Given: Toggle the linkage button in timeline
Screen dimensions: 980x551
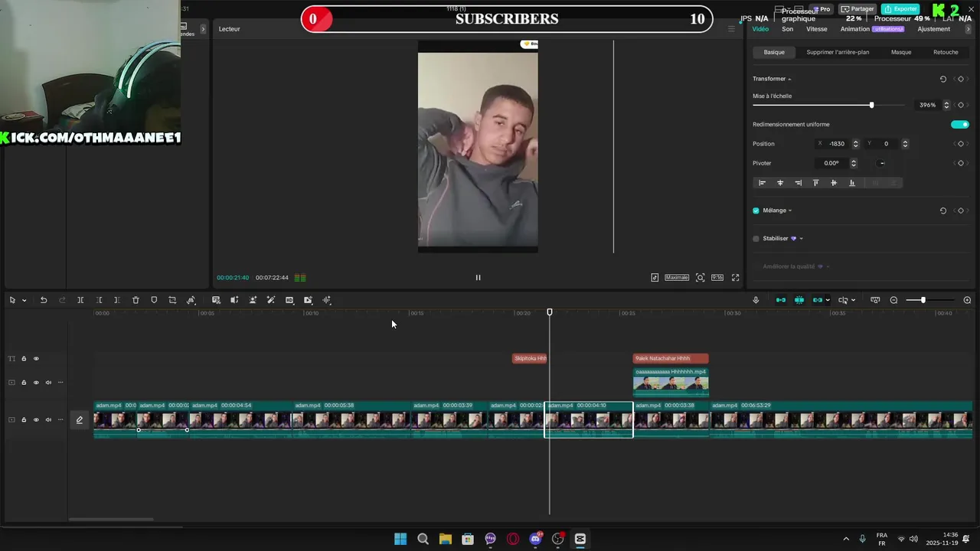Looking at the screenshot, I should click(x=818, y=300).
